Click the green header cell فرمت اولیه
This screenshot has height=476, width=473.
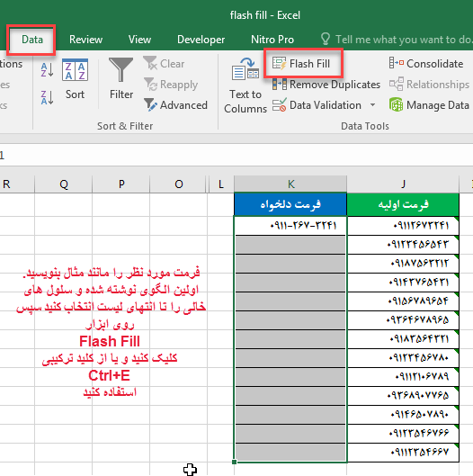[403, 204]
